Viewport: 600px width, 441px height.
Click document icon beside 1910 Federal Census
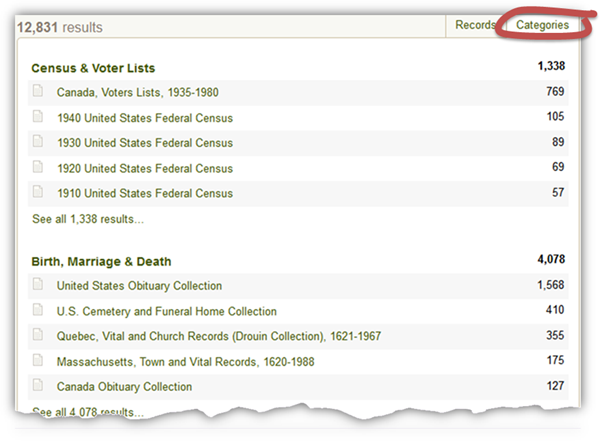tap(38, 192)
